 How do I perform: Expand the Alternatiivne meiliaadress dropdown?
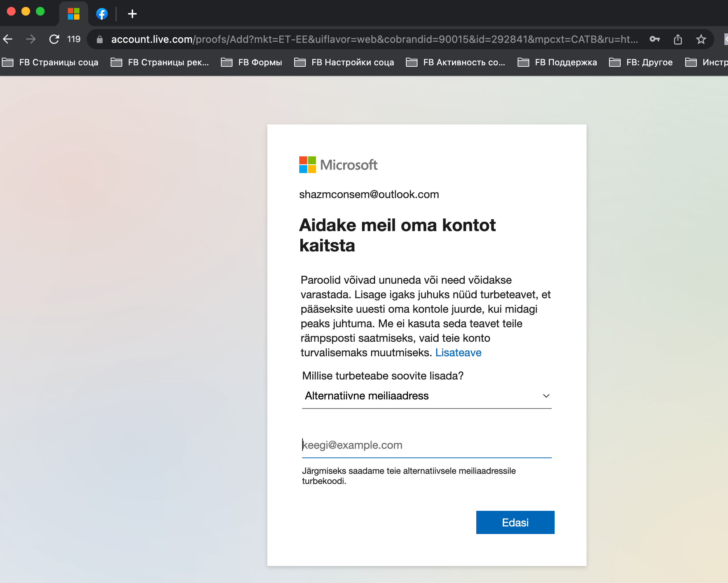click(427, 396)
